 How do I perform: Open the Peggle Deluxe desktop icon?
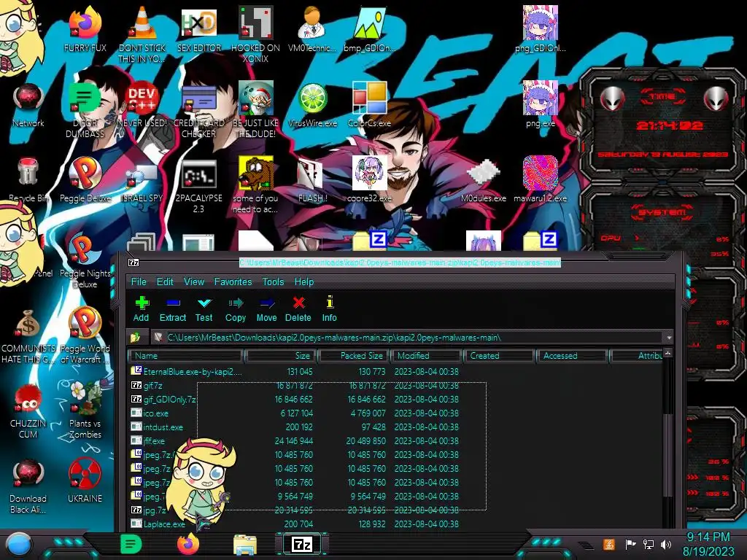pyautogui.click(x=85, y=180)
